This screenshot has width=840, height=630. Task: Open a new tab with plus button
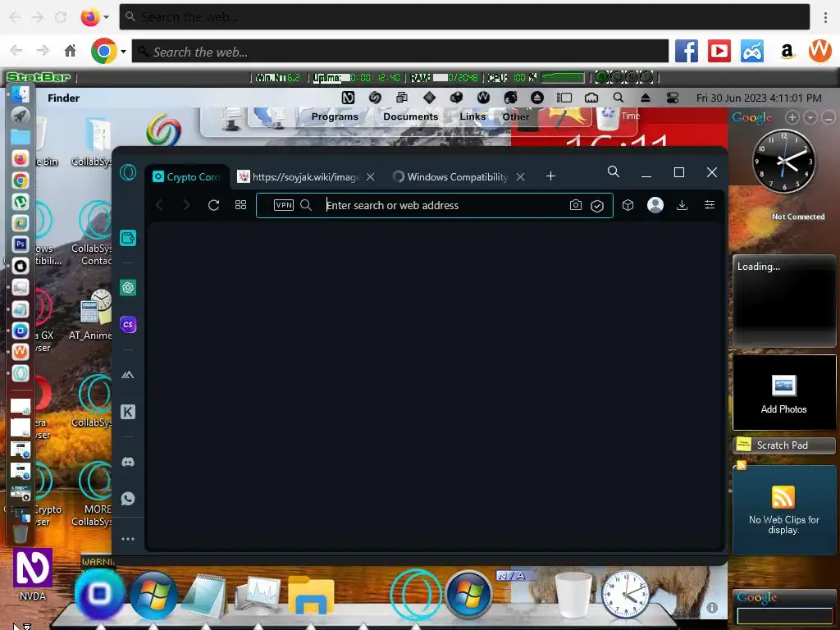point(550,176)
